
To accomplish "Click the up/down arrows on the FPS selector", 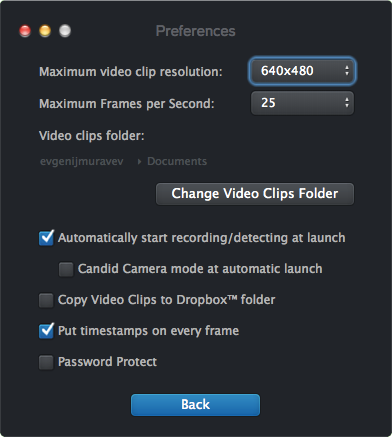I will [347, 103].
